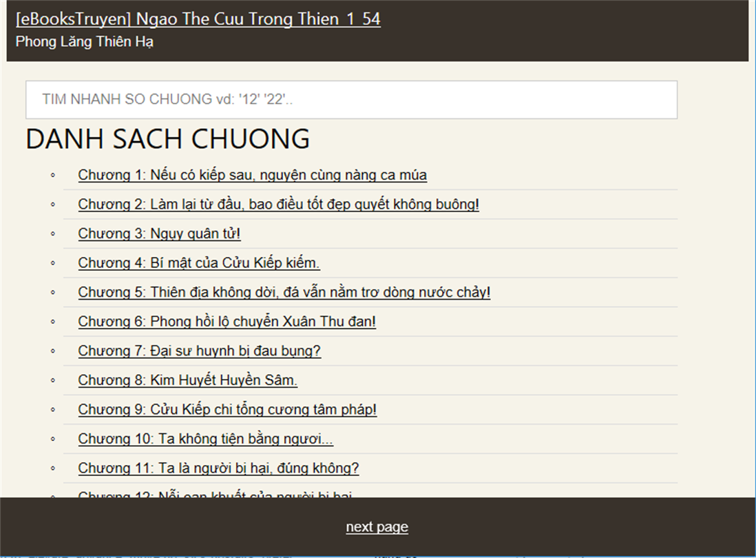Read Chương 10: Ta không tiện bằng ngươi
The width and height of the screenshot is (756, 558).
tap(205, 439)
